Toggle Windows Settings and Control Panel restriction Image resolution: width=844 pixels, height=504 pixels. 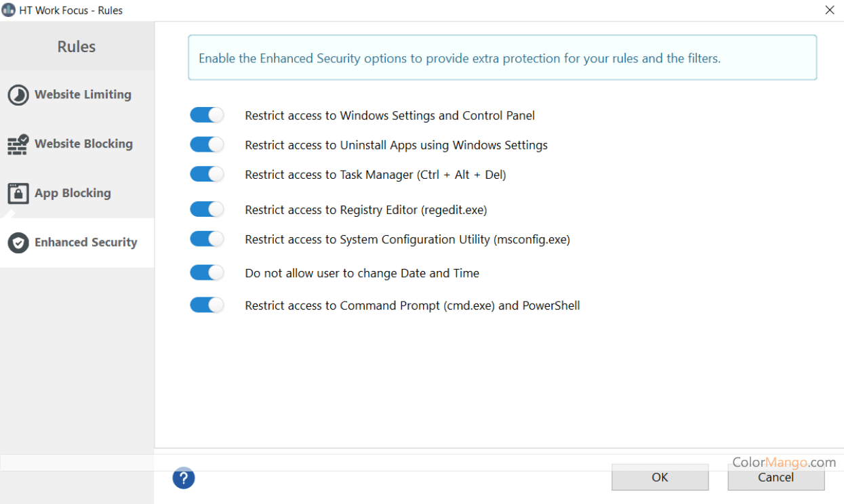point(207,115)
